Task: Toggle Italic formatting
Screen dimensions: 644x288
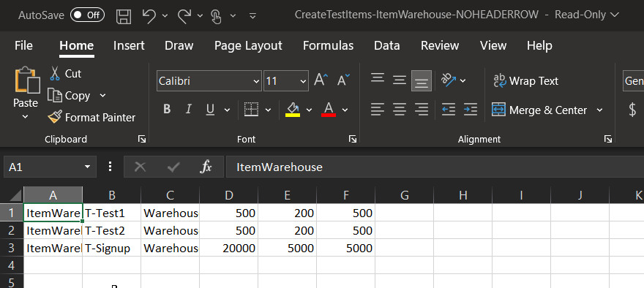Action: (189, 109)
